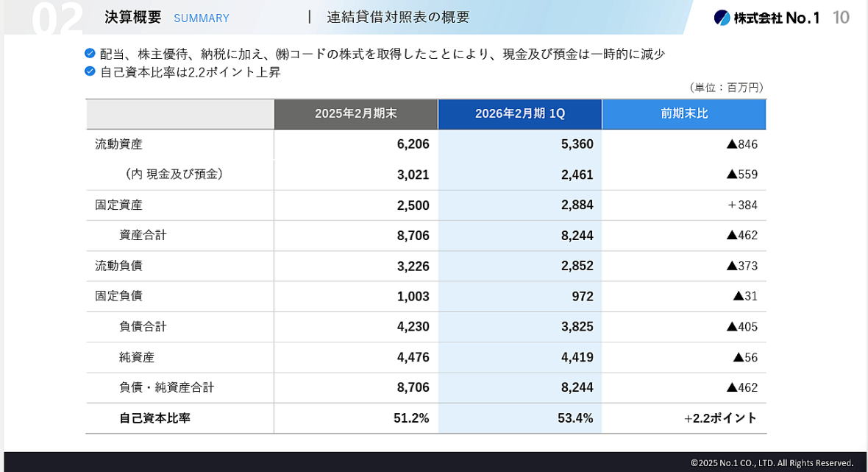Click the value 2,852 for 流動負債
The height and width of the screenshot is (472, 868).
[x=577, y=266]
